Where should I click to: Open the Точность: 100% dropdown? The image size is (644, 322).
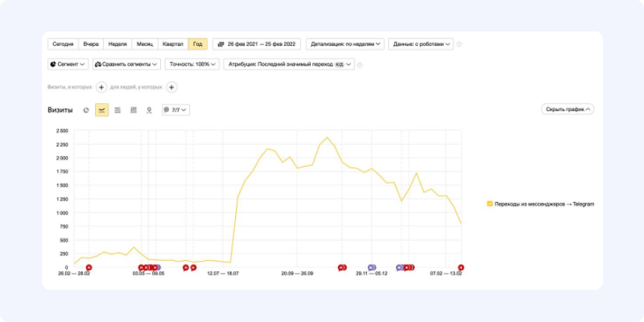[192, 64]
